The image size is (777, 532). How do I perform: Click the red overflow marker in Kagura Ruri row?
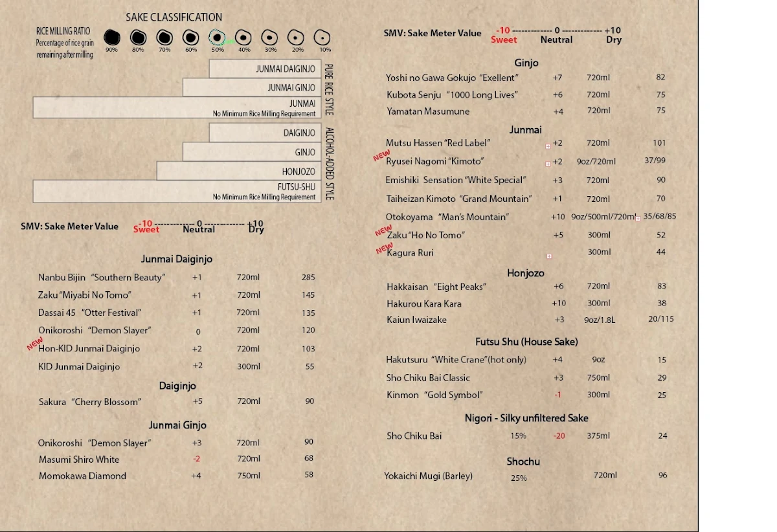pos(549,256)
